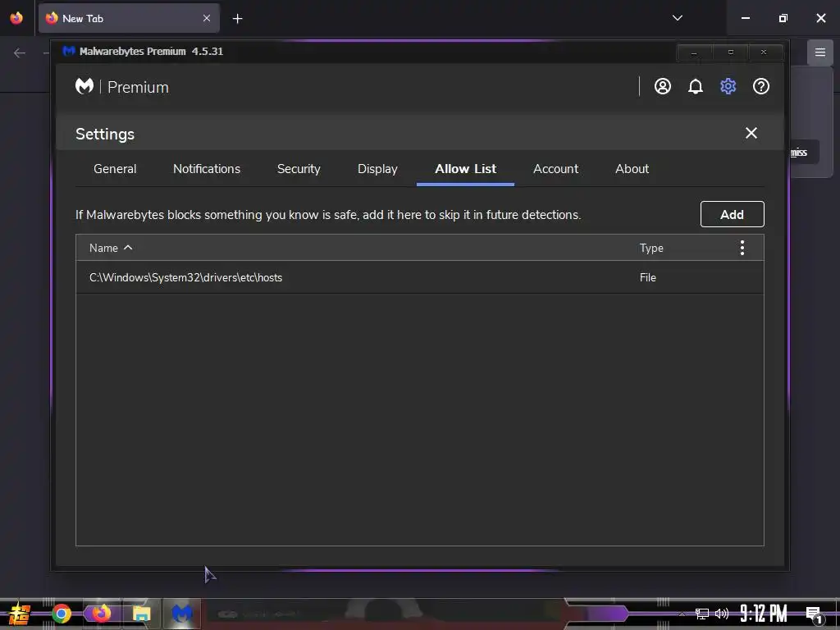Open the action center notification icon
Viewport: 840px width, 630px height.
tap(815, 614)
